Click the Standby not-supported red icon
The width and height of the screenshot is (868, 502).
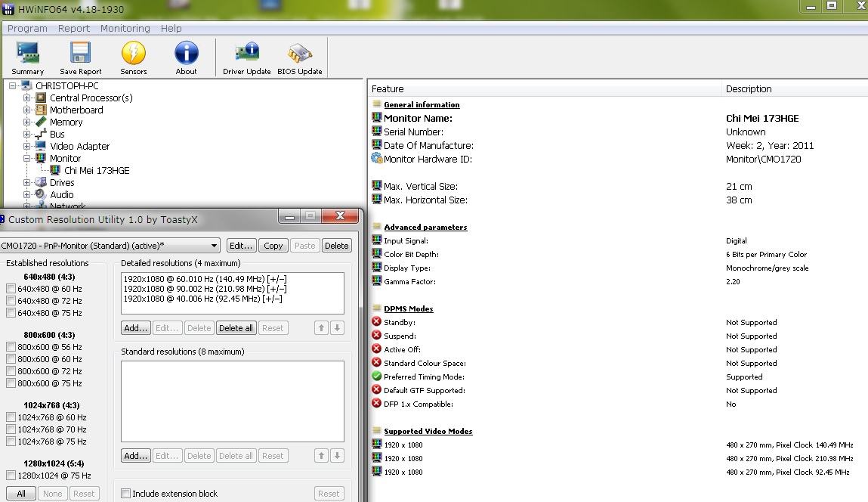tap(376, 321)
